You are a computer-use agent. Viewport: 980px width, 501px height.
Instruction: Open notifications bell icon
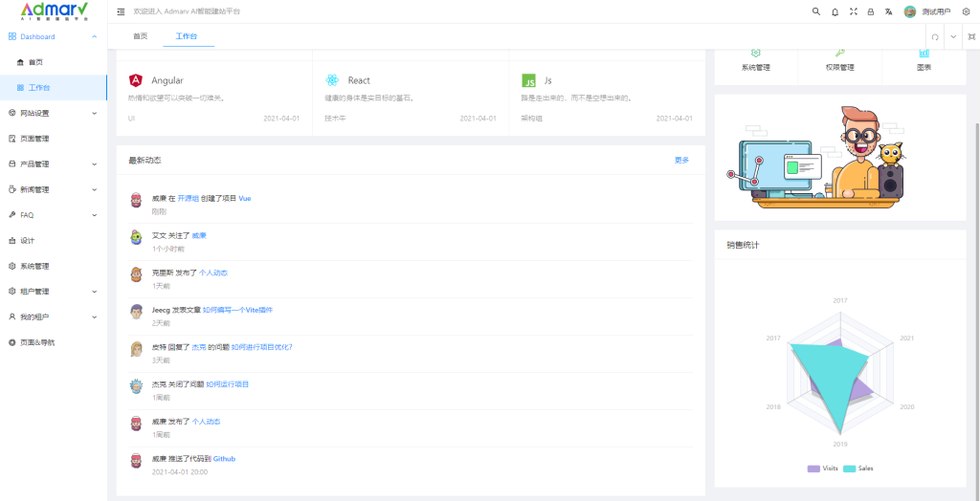coord(835,11)
